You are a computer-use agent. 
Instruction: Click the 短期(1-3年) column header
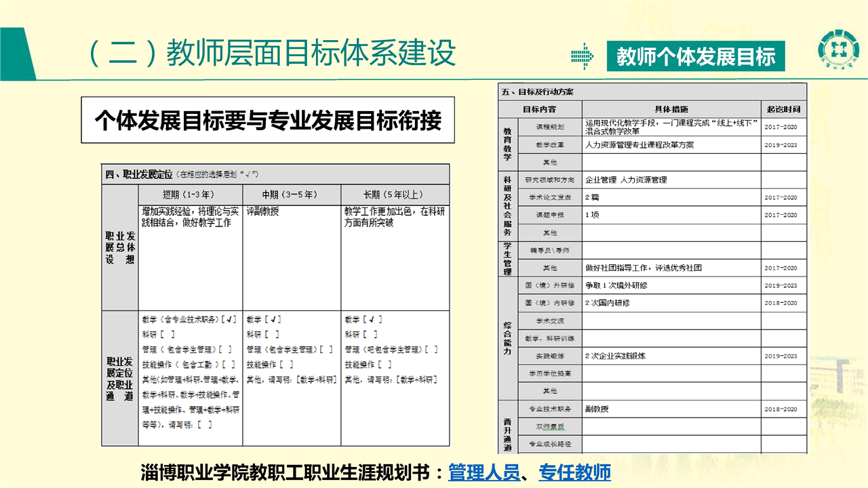[x=190, y=195]
